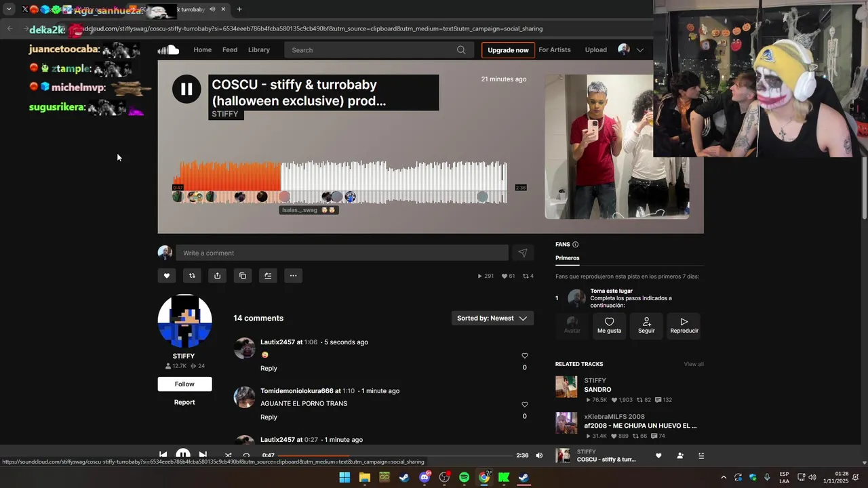This screenshot has height=488, width=868.
Task: Go to the Home nav item
Action: pos(203,49)
